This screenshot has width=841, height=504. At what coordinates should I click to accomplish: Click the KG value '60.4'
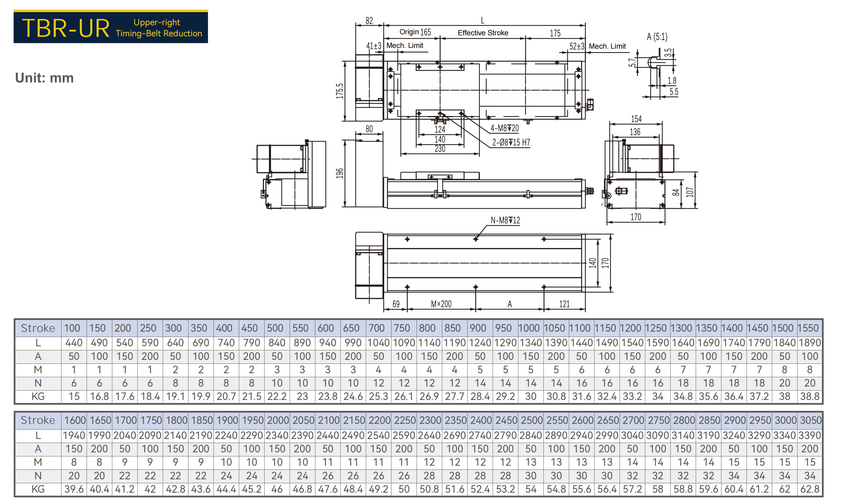click(x=734, y=489)
